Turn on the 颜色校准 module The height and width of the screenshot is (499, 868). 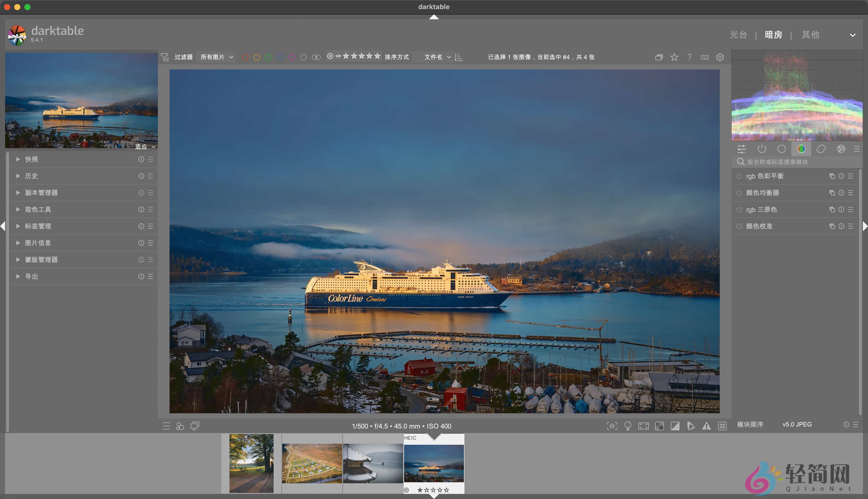[x=739, y=226]
